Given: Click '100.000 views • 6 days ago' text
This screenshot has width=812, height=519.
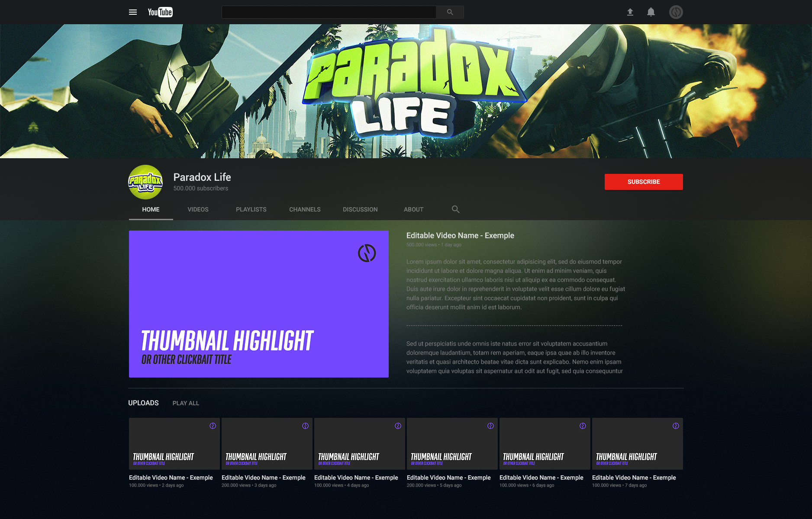Looking at the screenshot, I should [527, 485].
